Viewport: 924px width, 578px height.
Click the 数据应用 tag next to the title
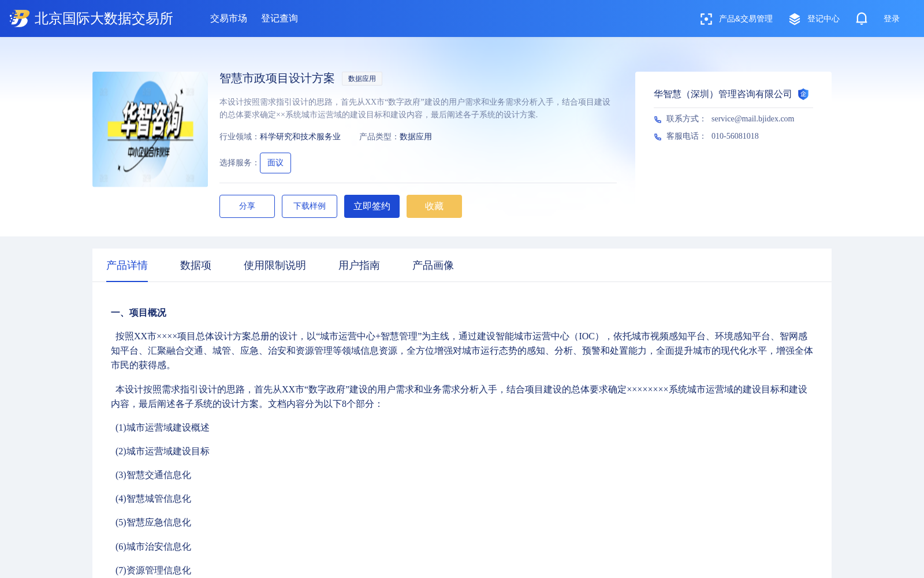coord(362,79)
